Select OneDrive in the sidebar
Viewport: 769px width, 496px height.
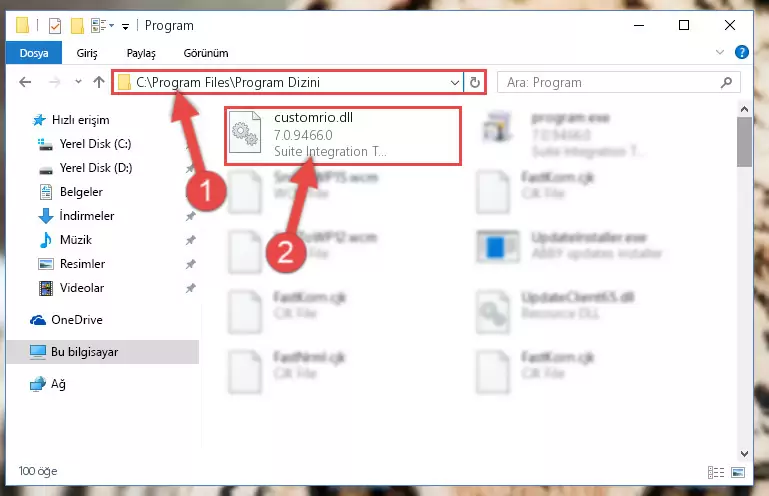tap(77, 320)
